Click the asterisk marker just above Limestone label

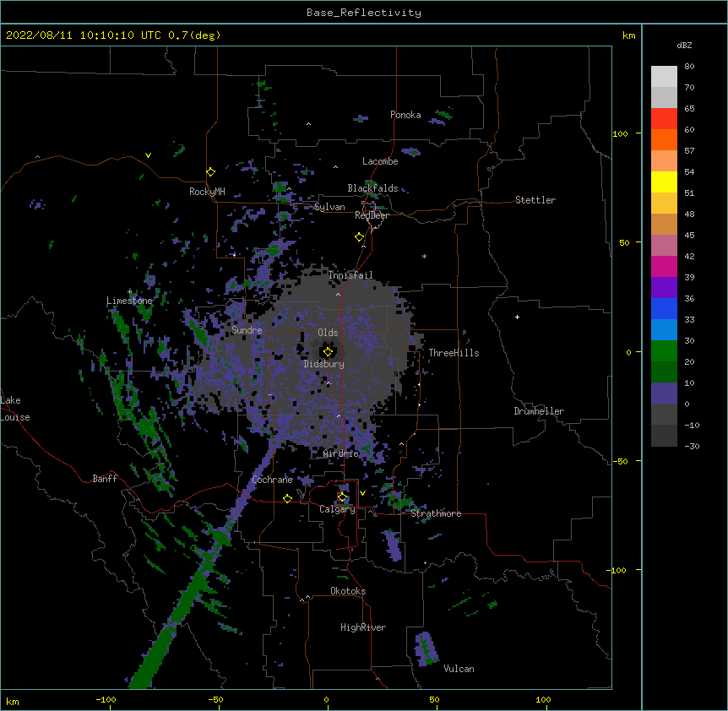[x=129, y=291]
